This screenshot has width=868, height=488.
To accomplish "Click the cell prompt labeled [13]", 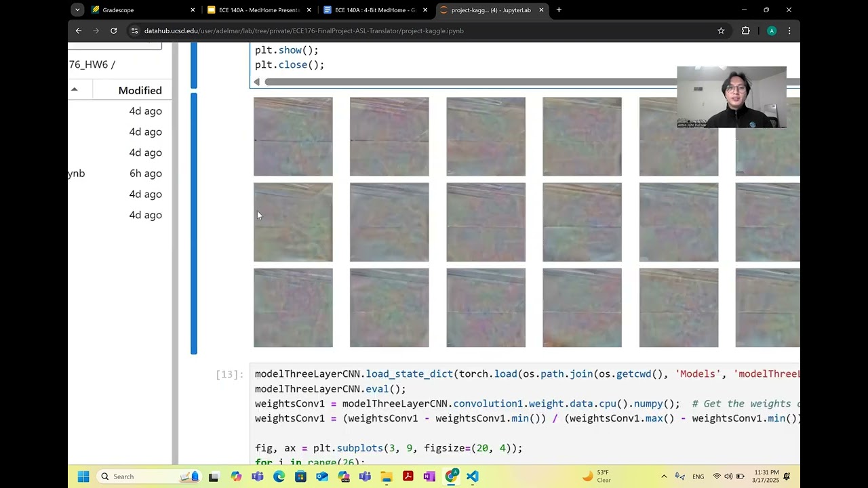I will click(x=229, y=374).
